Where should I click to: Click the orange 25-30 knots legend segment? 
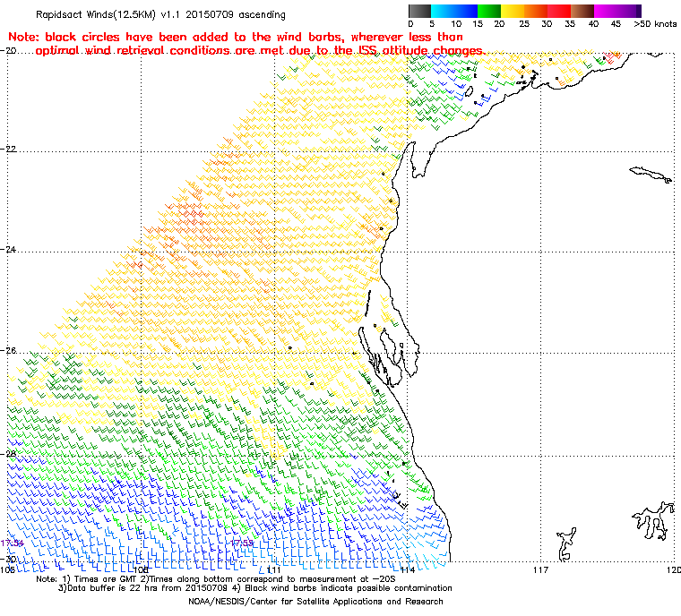point(536,11)
